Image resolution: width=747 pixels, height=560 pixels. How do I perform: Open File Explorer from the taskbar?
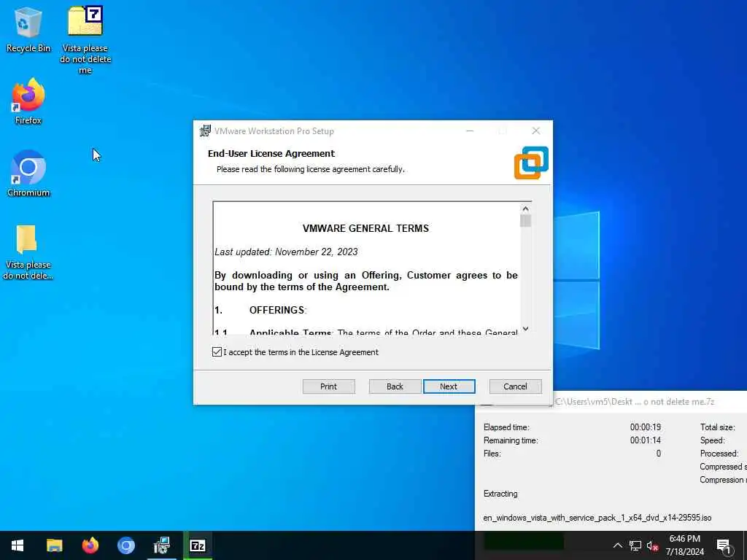[x=54, y=545]
